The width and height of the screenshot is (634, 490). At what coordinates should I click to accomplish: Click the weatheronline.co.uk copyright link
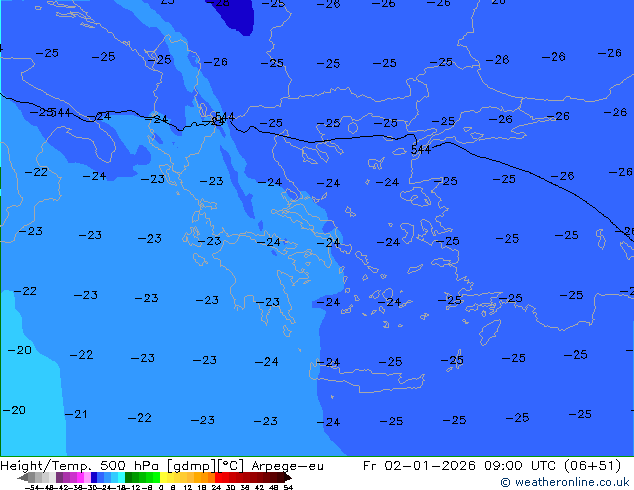(564, 482)
